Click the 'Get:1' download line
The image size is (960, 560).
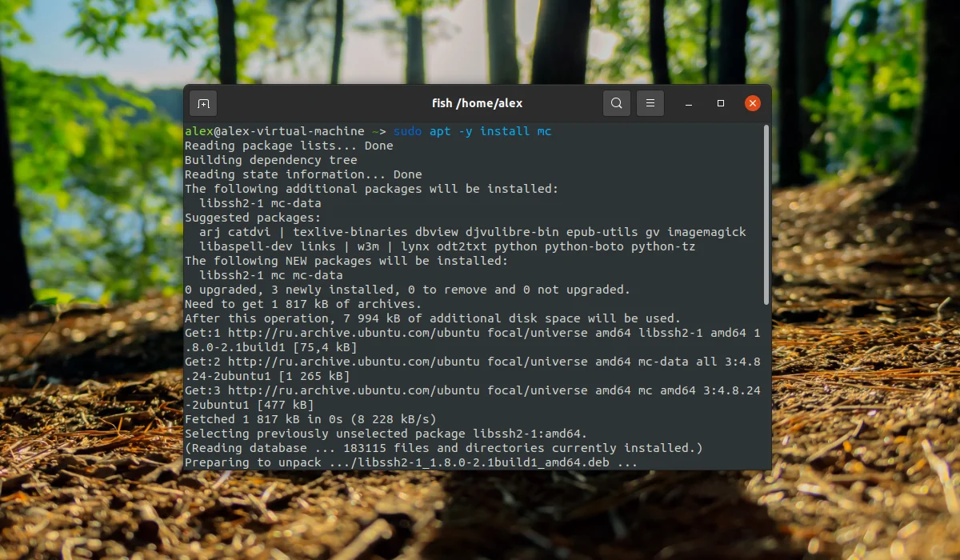click(x=473, y=333)
